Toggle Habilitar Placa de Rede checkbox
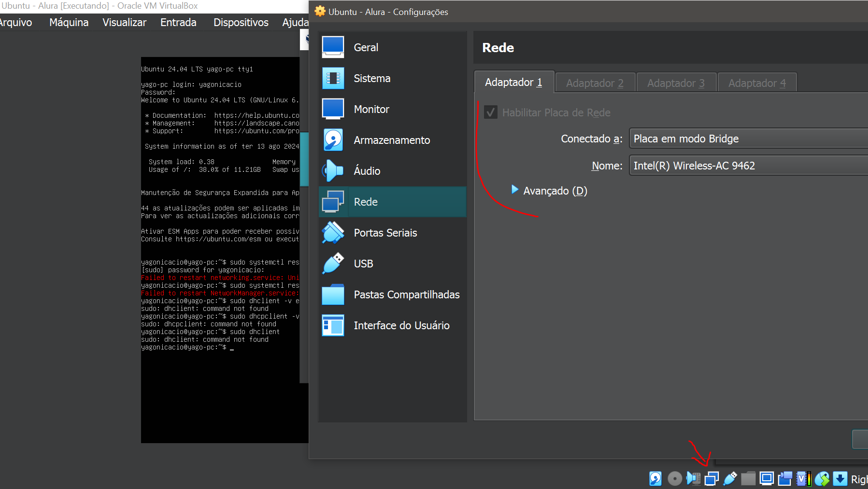The height and width of the screenshot is (489, 868). pos(491,112)
